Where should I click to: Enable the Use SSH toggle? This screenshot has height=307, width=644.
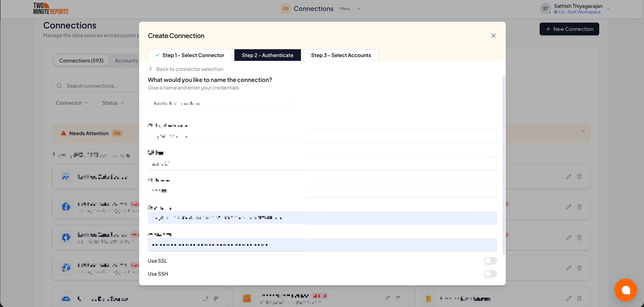[x=490, y=274]
